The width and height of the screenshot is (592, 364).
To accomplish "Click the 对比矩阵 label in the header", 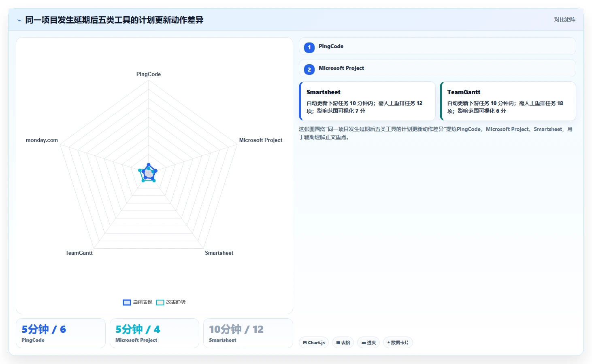I will (x=564, y=19).
